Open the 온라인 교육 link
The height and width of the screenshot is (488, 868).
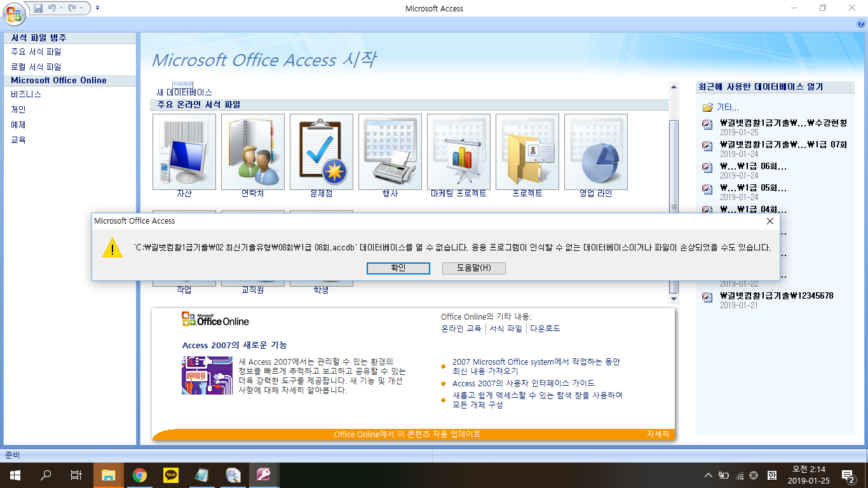(x=461, y=329)
